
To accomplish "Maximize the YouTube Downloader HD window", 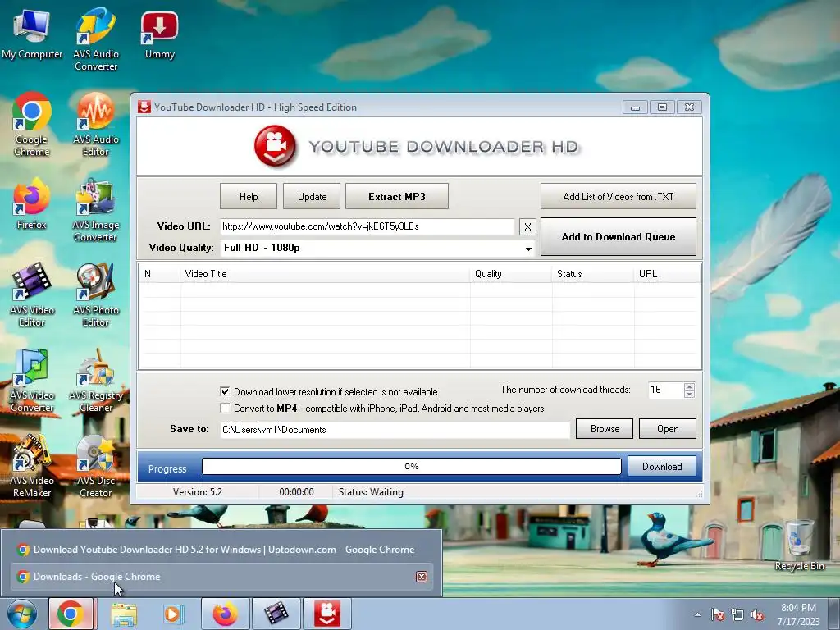I will [x=662, y=107].
